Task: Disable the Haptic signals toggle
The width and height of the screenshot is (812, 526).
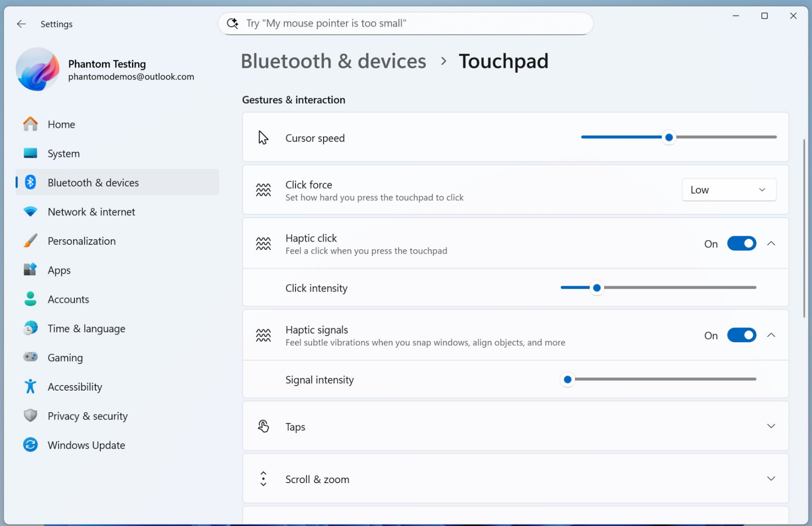Action: (741, 335)
